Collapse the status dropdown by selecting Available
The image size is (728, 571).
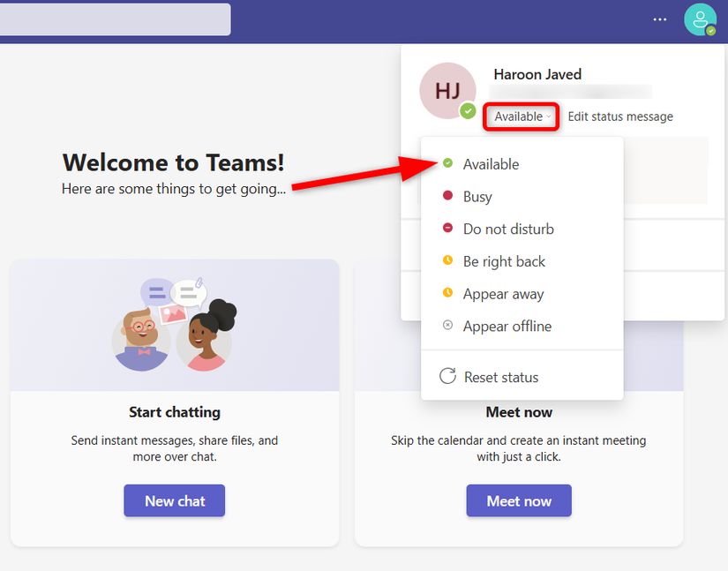[x=491, y=163]
